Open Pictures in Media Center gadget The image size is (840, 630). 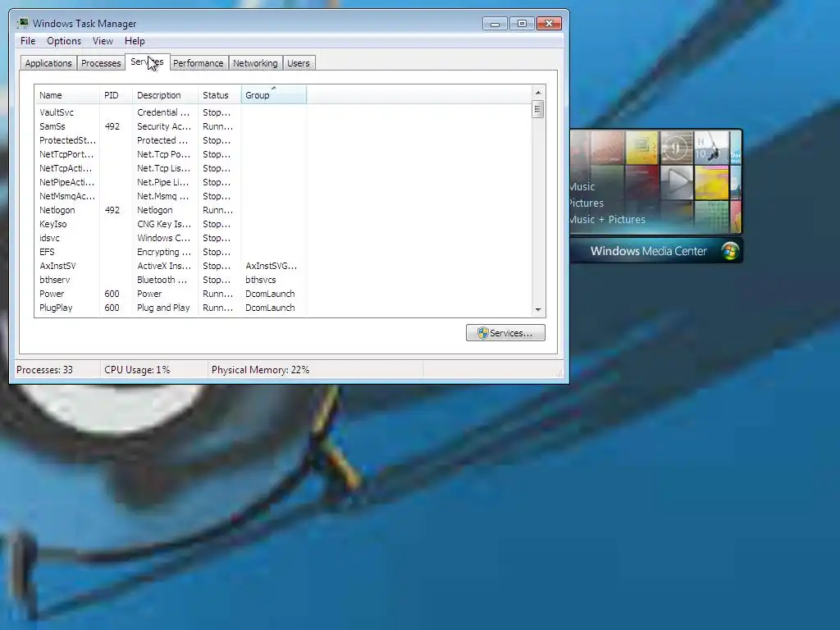coord(586,203)
